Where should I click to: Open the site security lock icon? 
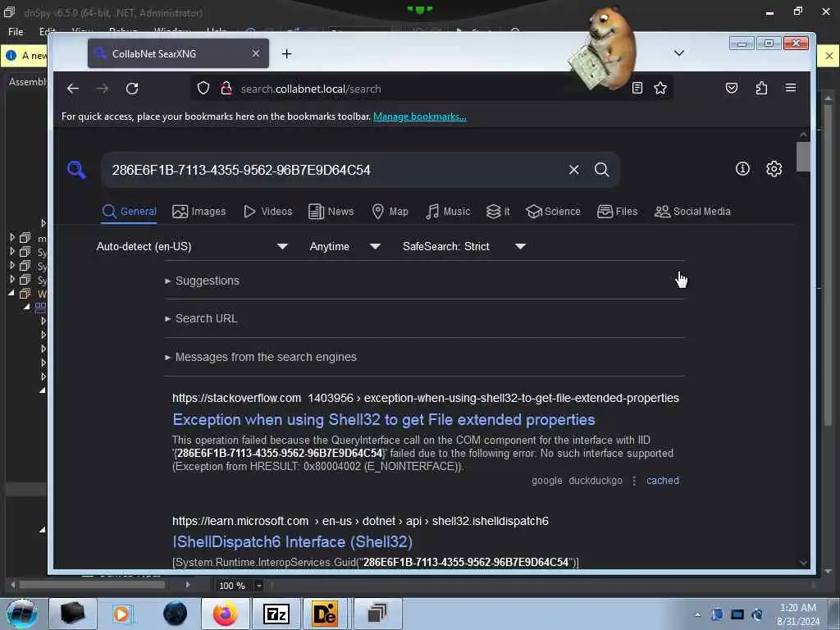[226, 89]
